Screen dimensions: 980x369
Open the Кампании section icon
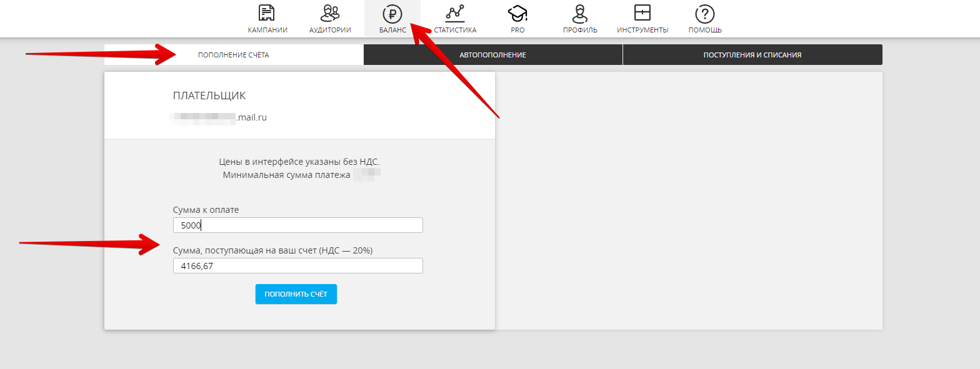coord(267,13)
